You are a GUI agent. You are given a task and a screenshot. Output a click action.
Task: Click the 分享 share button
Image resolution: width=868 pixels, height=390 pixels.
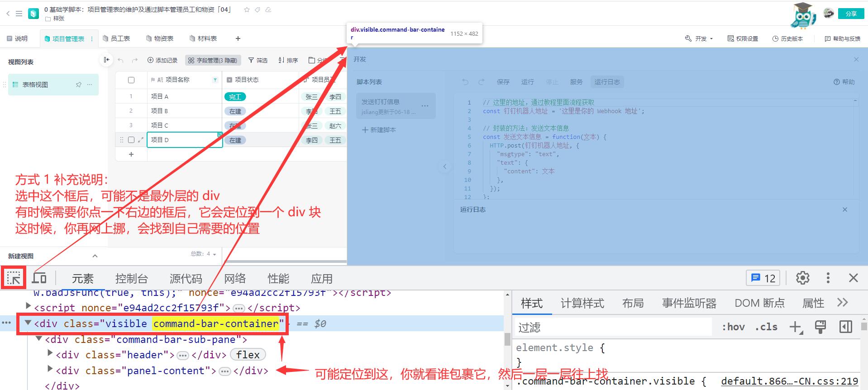click(851, 14)
